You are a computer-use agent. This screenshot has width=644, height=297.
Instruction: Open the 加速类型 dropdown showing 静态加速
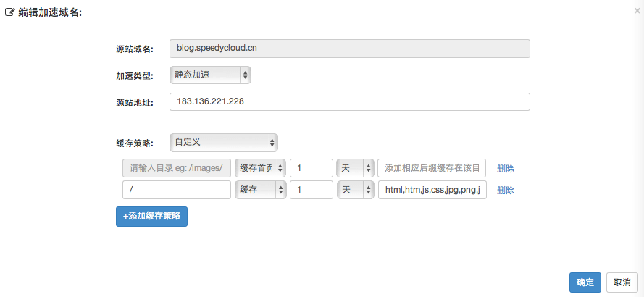point(210,75)
